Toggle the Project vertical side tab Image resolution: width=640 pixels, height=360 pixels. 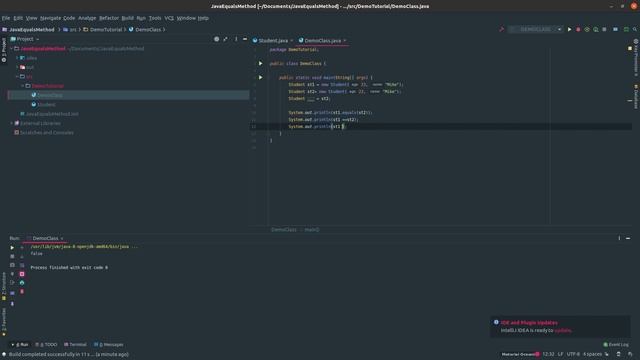point(4,50)
